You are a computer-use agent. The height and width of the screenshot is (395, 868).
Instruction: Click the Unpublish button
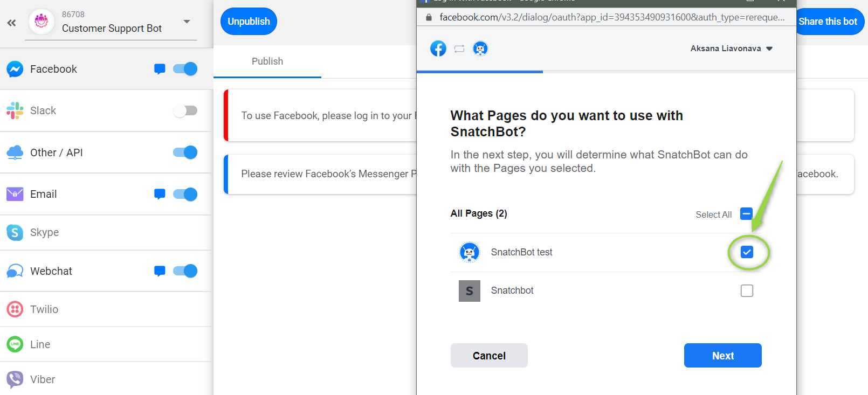coord(249,22)
